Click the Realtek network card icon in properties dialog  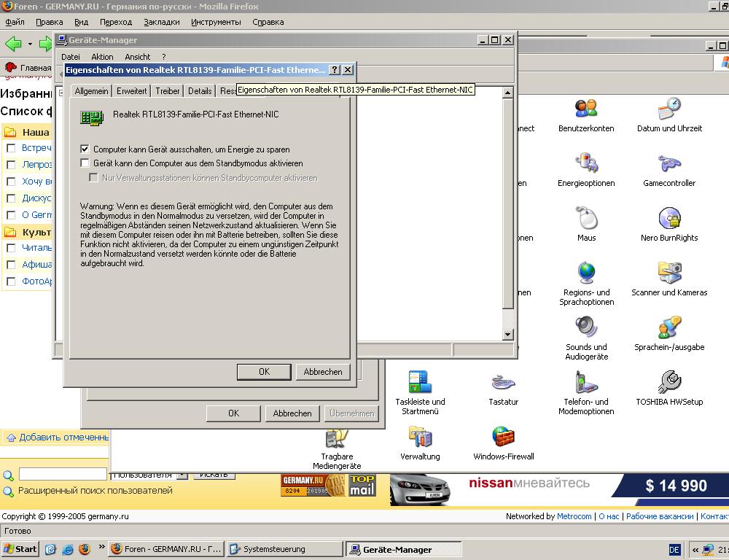coord(92,117)
